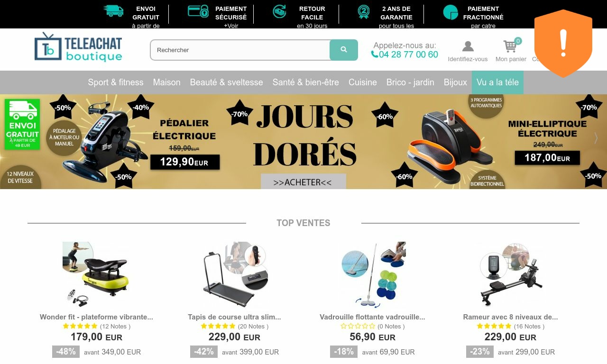
Task: Advance banner with right arrow chevron
Action: pyautogui.click(x=596, y=138)
